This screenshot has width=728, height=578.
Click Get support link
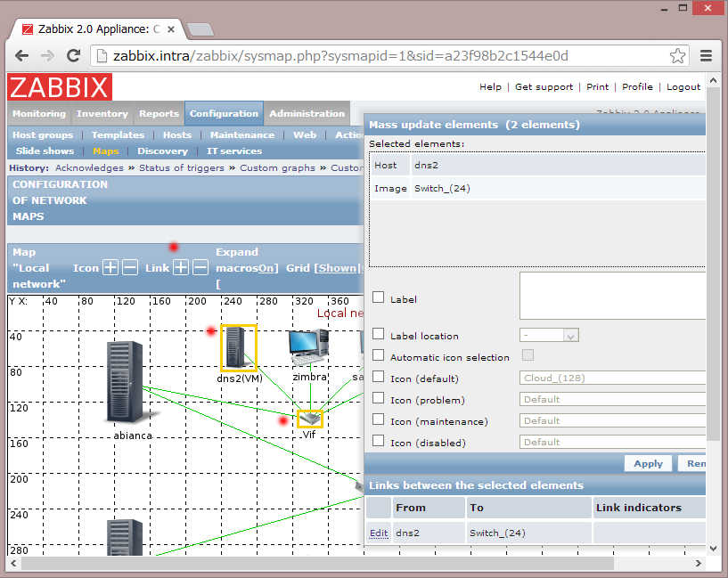[x=544, y=86]
